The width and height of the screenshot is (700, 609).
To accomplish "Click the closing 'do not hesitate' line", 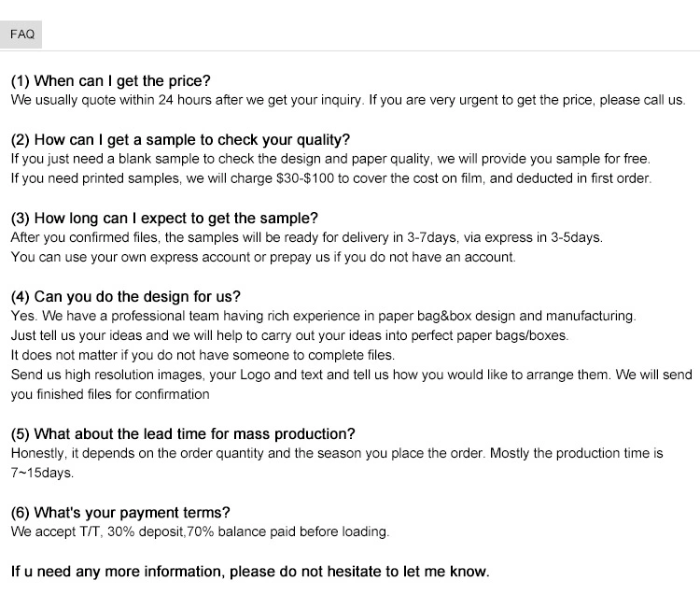I will tap(250, 572).
